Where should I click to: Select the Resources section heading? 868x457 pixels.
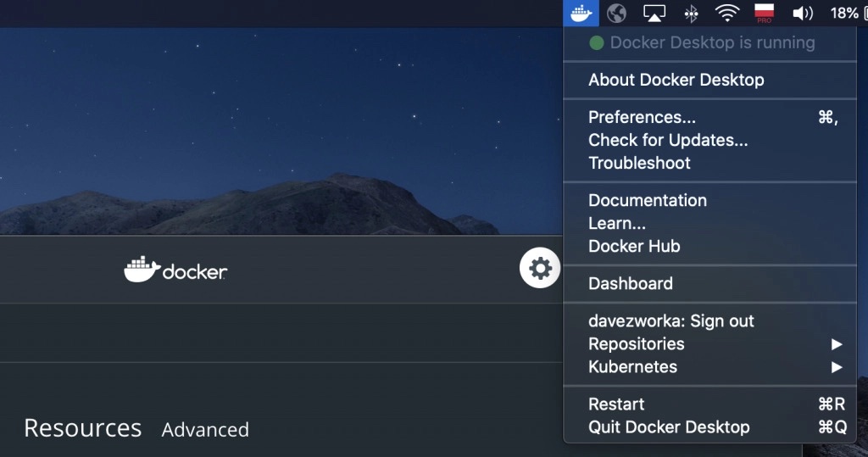coord(83,428)
